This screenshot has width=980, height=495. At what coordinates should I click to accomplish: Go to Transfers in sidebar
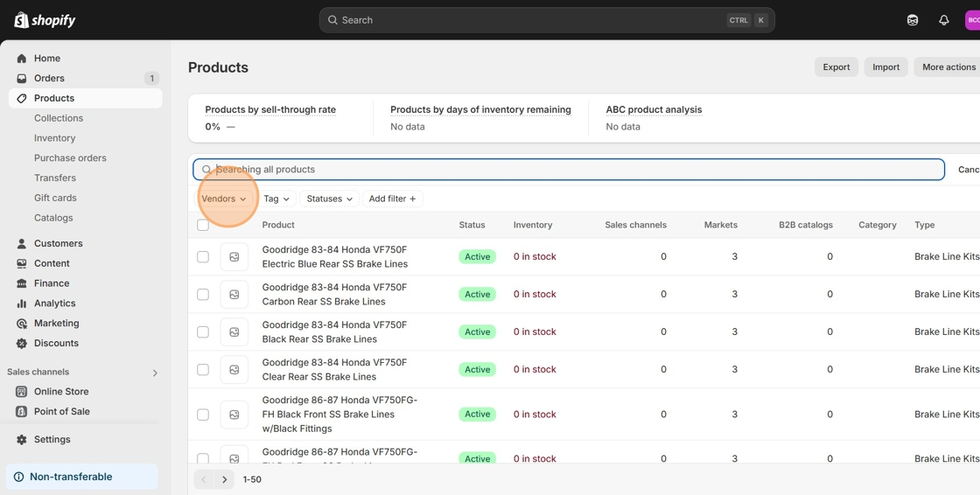[x=55, y=178]
